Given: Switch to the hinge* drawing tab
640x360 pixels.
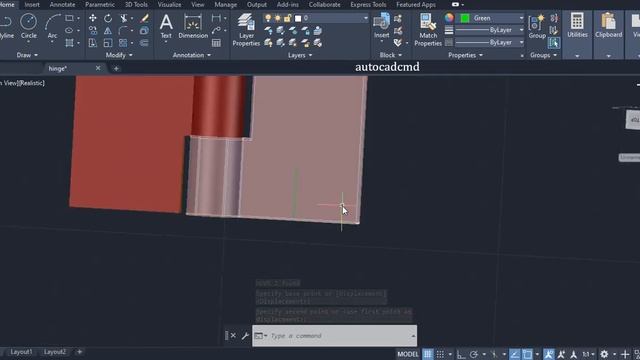Looking at the screenshot, I should coord(58,69).
